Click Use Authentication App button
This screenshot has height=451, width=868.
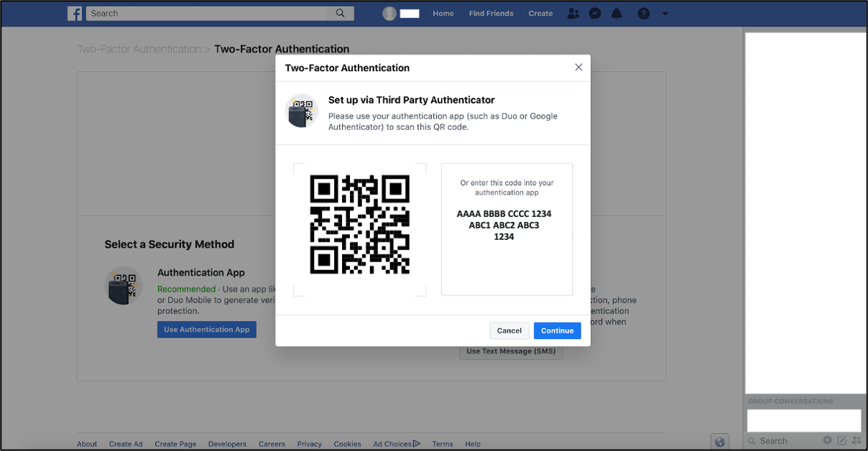point(207,330)
